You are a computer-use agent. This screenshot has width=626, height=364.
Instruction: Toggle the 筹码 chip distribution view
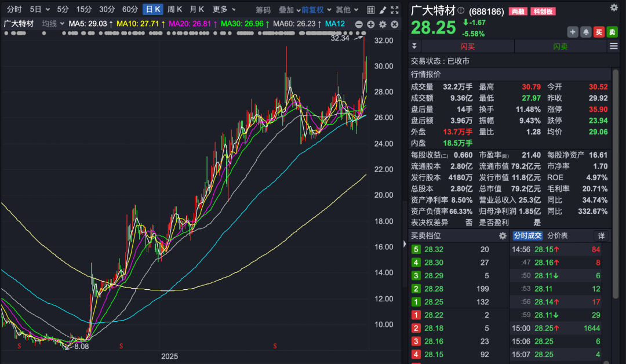click(x=263, y=10)
